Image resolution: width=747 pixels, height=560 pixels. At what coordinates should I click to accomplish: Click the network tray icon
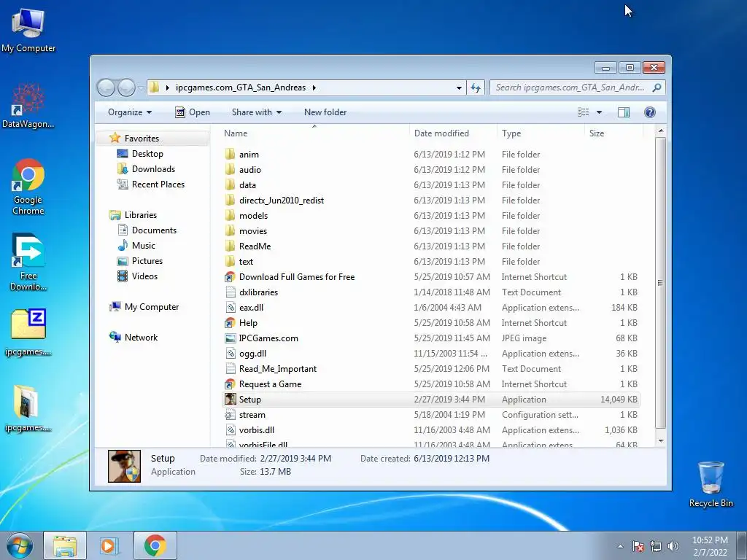click(656, 546)
